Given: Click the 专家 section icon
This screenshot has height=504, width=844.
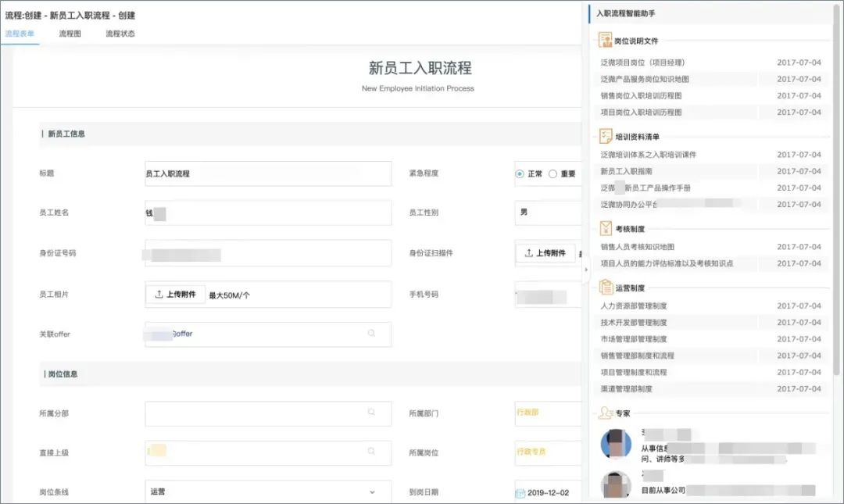Looking at the screenshot, I should point(606,413).
